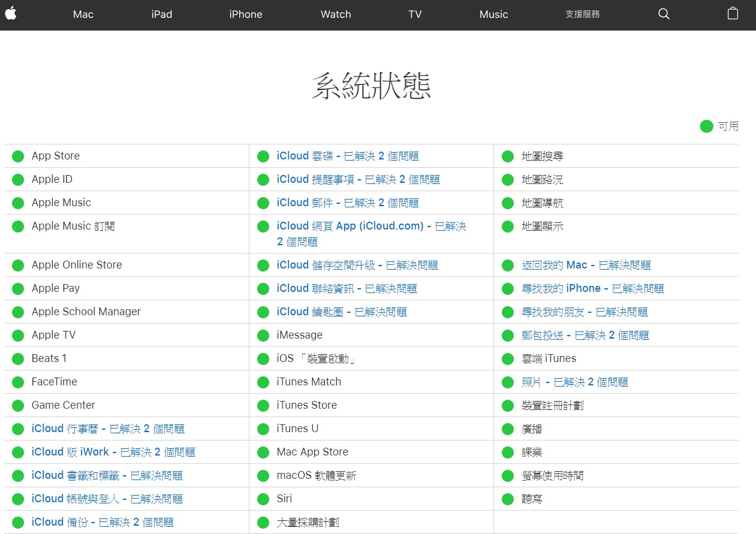Open iCloud 提醒事項 resolved issues link
The image size is (756, 534).
point(359,179)
